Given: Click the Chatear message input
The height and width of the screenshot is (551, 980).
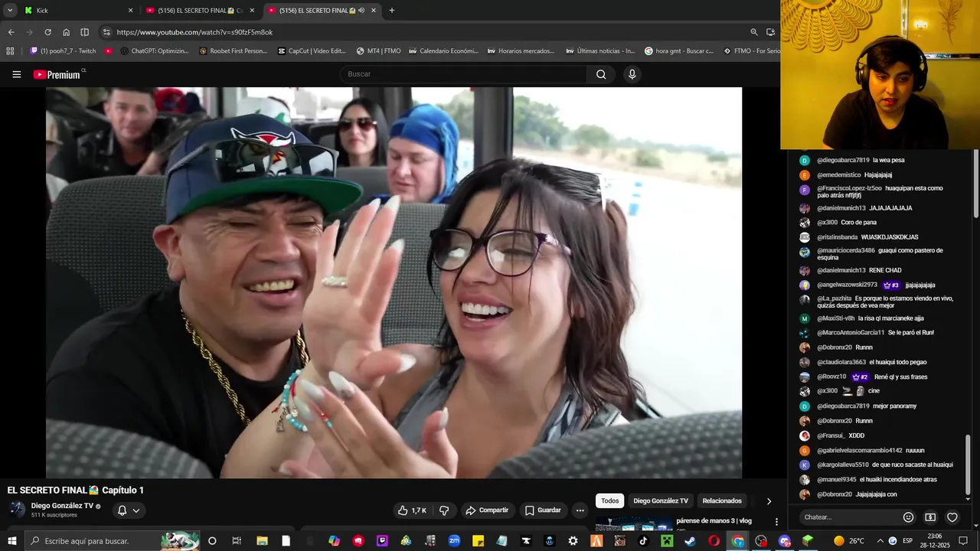Looking at the screenshot, I should [x=850, y=517].
